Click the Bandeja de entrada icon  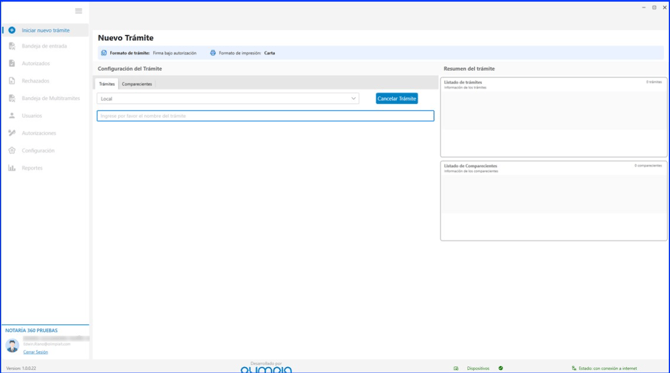tap(12, 46)
